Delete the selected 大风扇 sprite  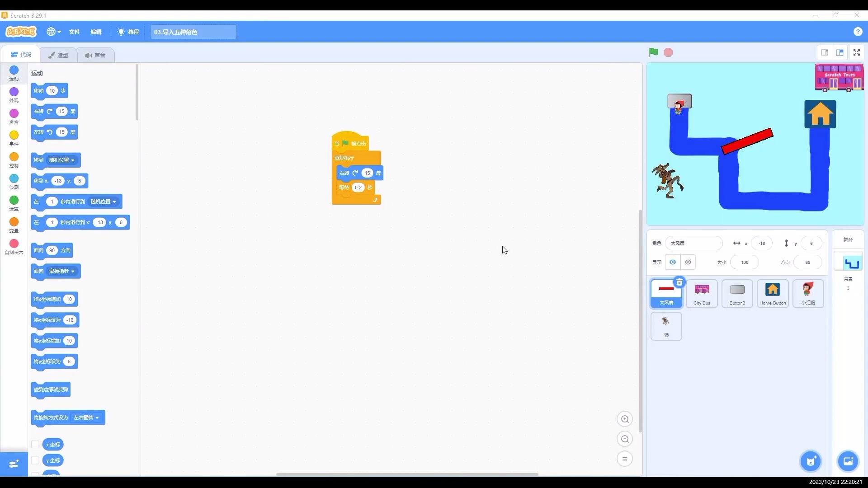tap(679, 282)
